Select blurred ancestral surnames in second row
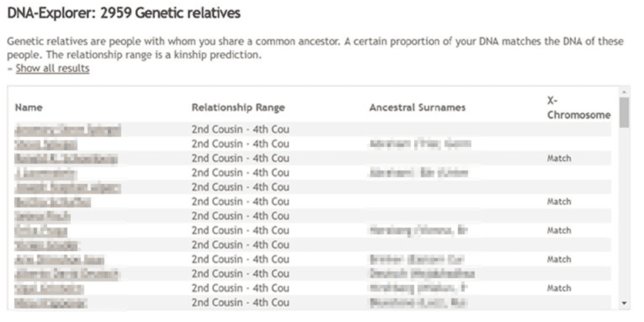Viewport: 644px width, 322px height. pos(420,144)
